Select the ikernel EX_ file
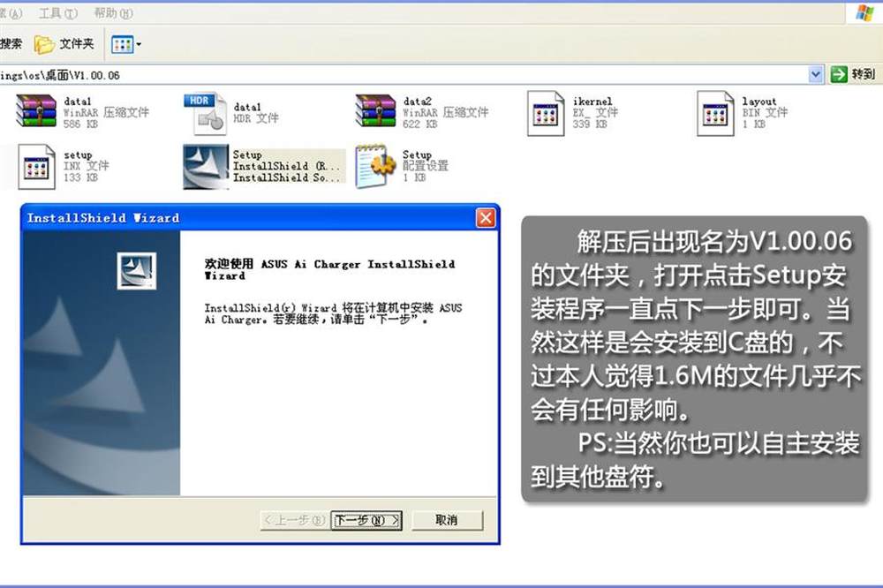This screenshot has height=588, width=883. coord(573,113)
